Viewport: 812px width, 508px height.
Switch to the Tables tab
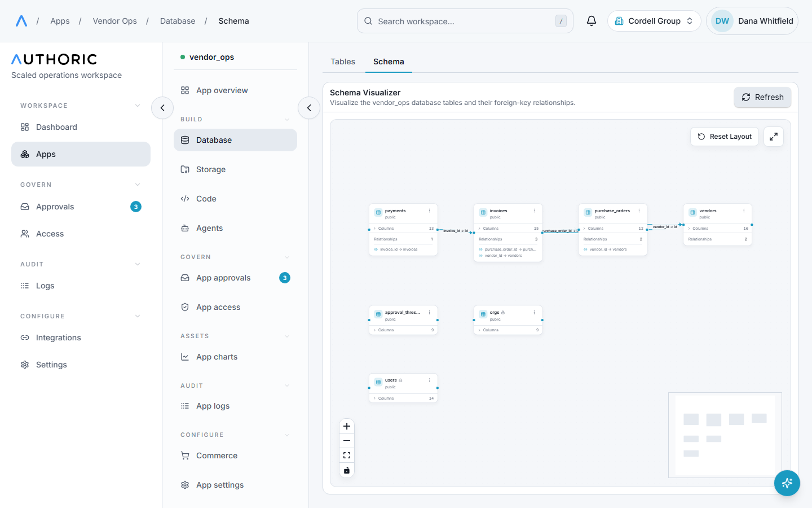click(x=343, y=62)
